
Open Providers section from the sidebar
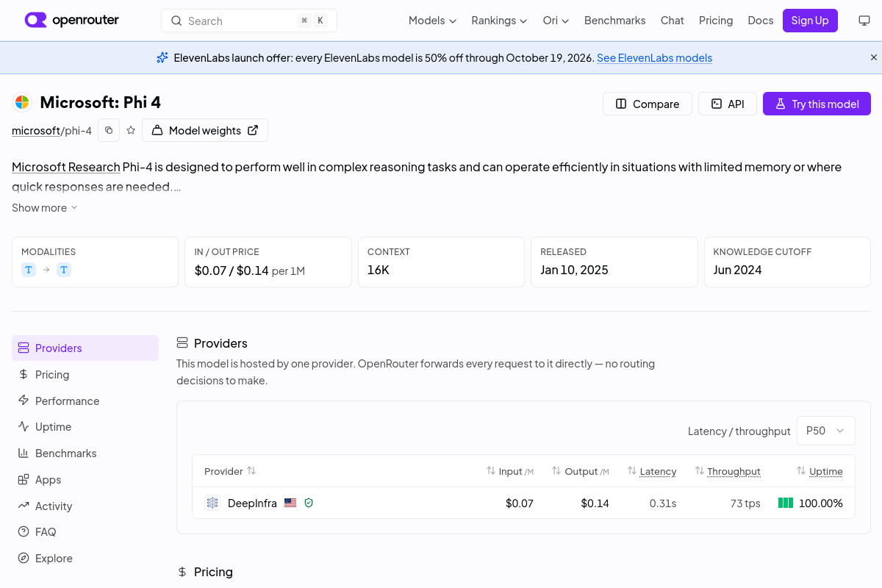[x=85, y=348]
